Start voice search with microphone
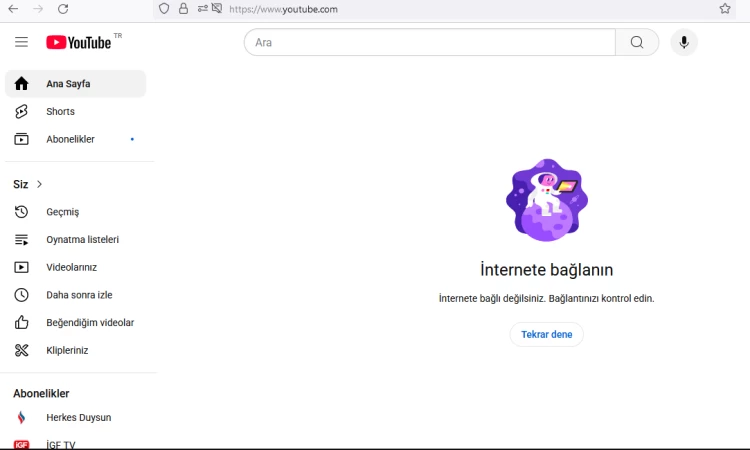This screenshot has height=450, width=750. pyautogui.click(x=684, y=42)
